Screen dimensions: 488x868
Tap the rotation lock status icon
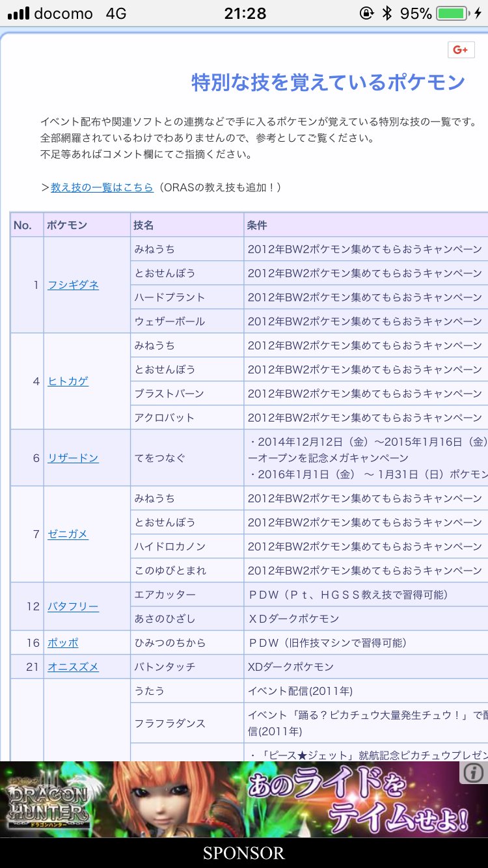tap(367, 13)
